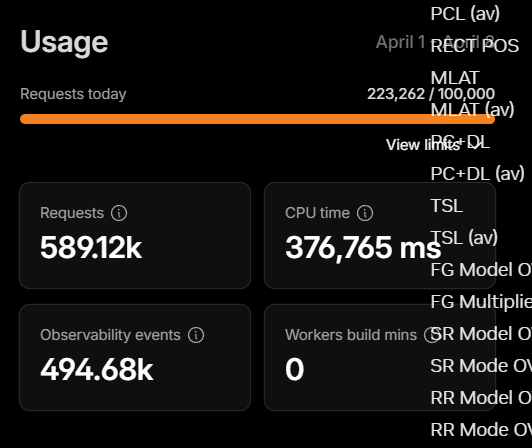Click the Workers build mins info icon
Viewport: 532px width, 448px height.
click(431, 335)
